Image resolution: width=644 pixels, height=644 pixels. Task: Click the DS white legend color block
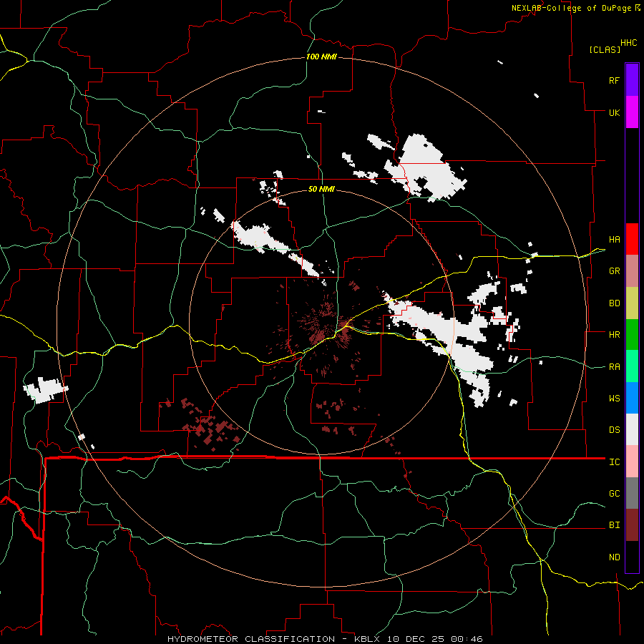point(632,429)
